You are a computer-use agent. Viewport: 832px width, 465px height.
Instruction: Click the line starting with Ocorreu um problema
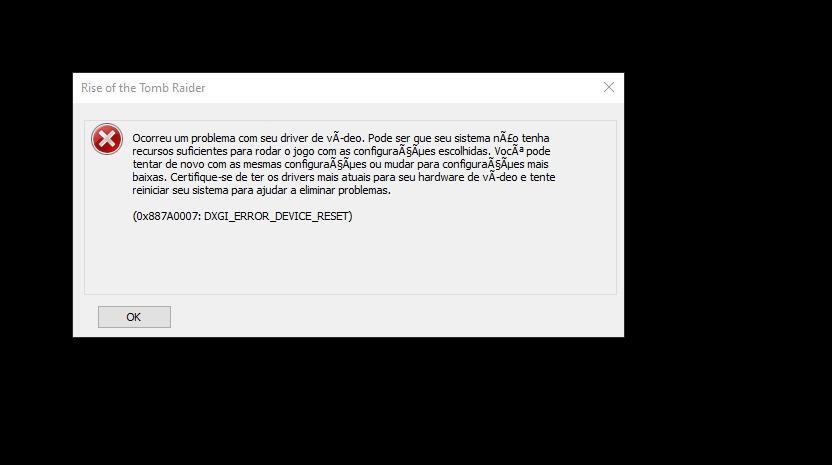(x=341, y=138)
